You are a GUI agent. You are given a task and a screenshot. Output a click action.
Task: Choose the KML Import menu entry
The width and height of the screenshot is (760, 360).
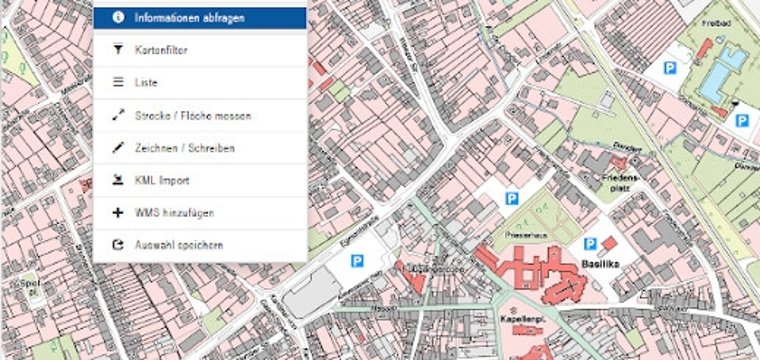click(200, 180)
